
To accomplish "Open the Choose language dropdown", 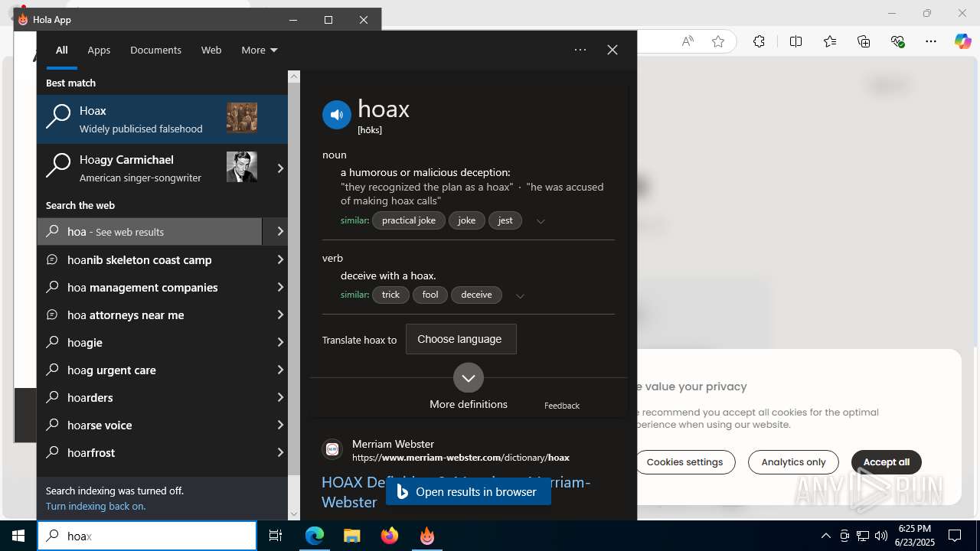I will [461, 339].
